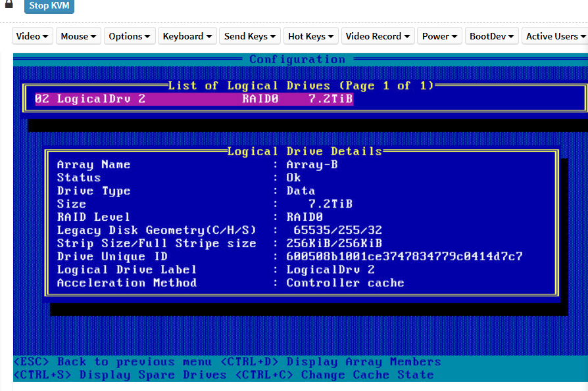This screenshot has width=588, height=391.
Task: Expand the Video Record dropdown
Action: coord(378,36)
